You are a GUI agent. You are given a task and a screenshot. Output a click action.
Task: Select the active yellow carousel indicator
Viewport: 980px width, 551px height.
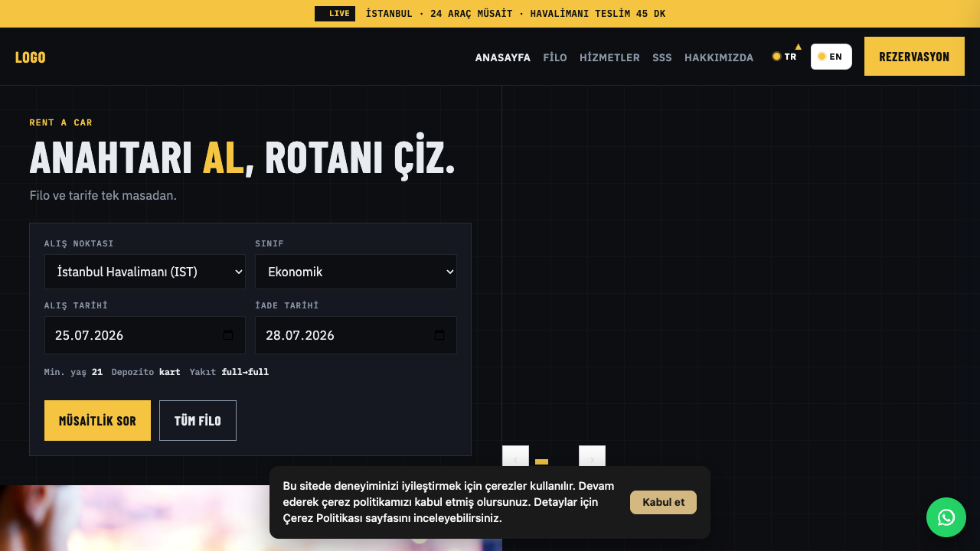click(541, 462)
